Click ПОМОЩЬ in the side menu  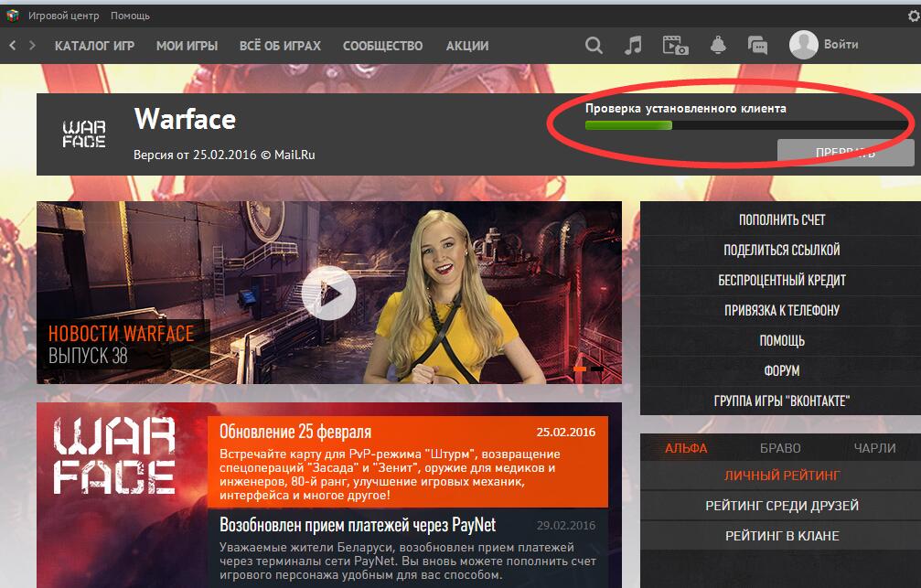point(782,341)
